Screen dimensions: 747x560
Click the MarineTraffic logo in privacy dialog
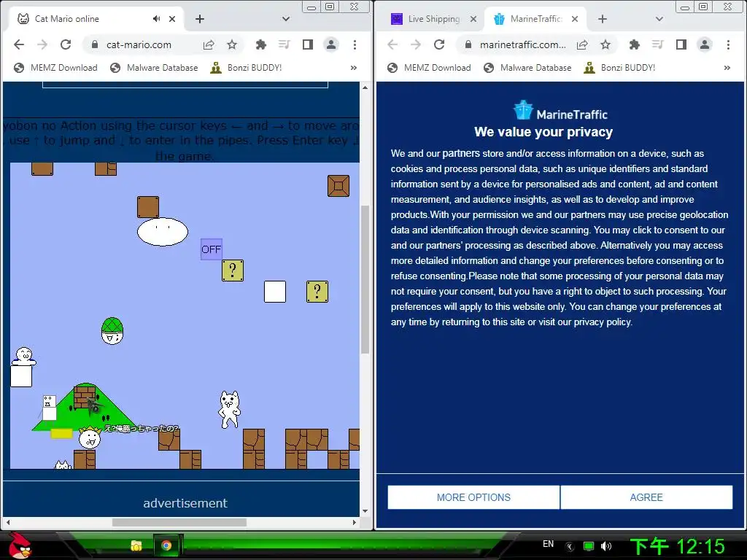pyautogui.click(x=560, y=111)
